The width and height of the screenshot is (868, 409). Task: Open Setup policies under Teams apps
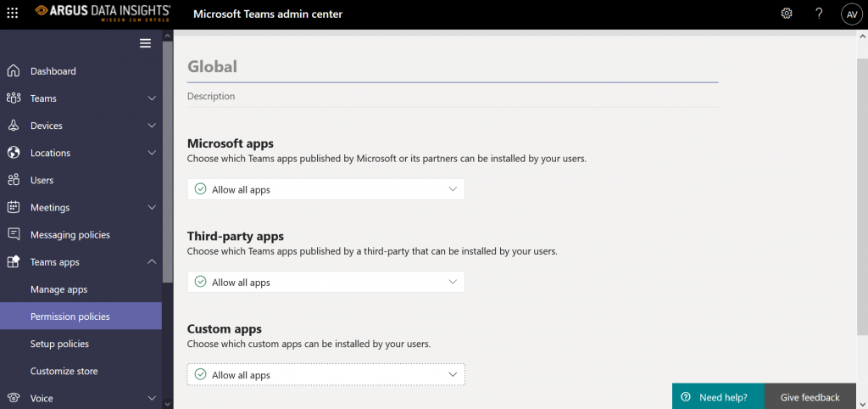point(81,344)
